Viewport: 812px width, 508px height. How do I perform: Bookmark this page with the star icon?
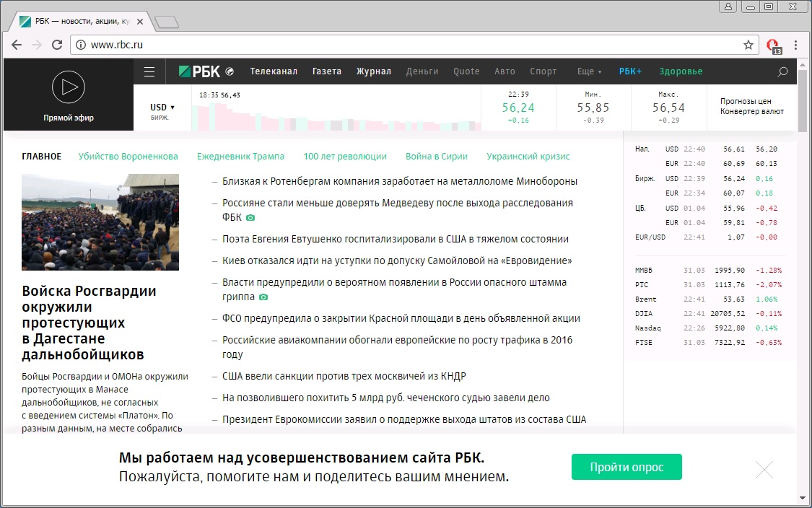click(x=748, y=45)
